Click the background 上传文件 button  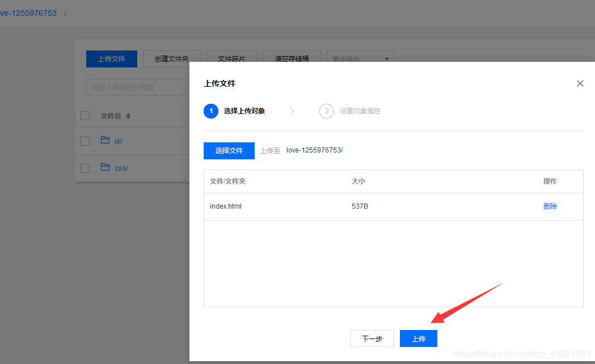[x=112, y=59]
